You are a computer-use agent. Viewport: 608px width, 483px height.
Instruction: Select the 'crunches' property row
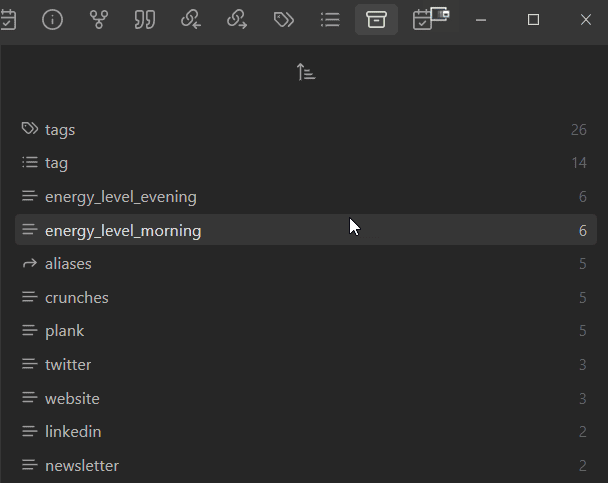(x=306, y=297)
